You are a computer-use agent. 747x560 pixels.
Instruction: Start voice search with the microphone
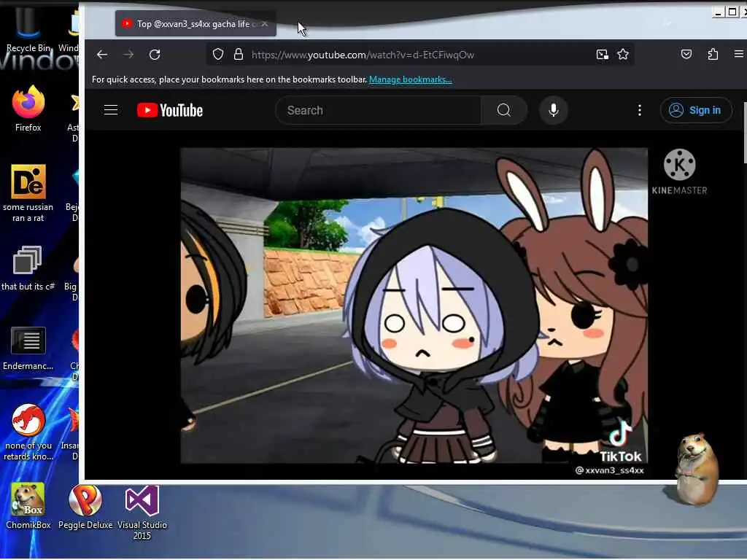click(x=553, y=110)
